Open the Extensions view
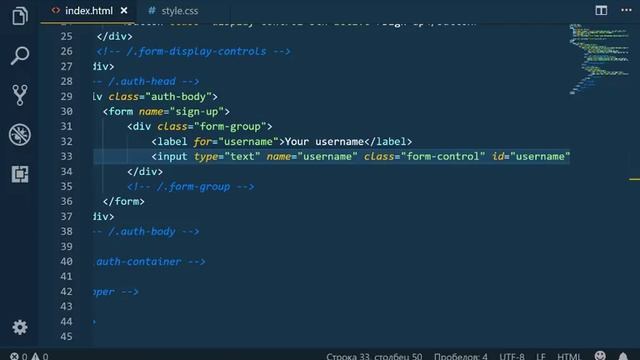Viewport: 640px width, 360px height. pos(20,174)
